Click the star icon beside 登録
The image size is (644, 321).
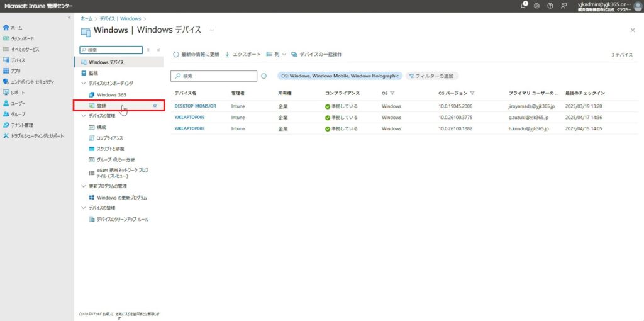155,106
